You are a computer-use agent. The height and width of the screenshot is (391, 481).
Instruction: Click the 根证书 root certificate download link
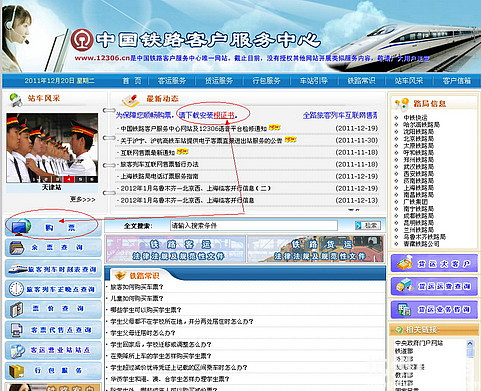tap(224, 115)
